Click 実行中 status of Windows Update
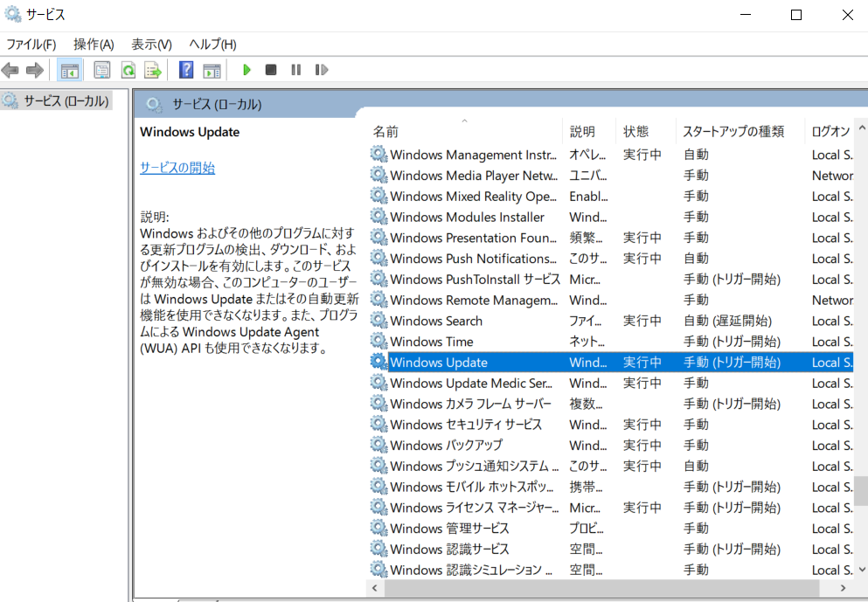The width and height of the screenshot is (868, 602). [x=642, y=362]
